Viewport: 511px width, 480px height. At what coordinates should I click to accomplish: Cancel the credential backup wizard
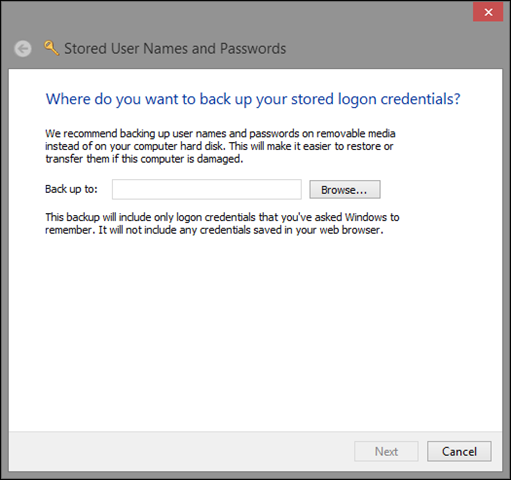point(459,451)
